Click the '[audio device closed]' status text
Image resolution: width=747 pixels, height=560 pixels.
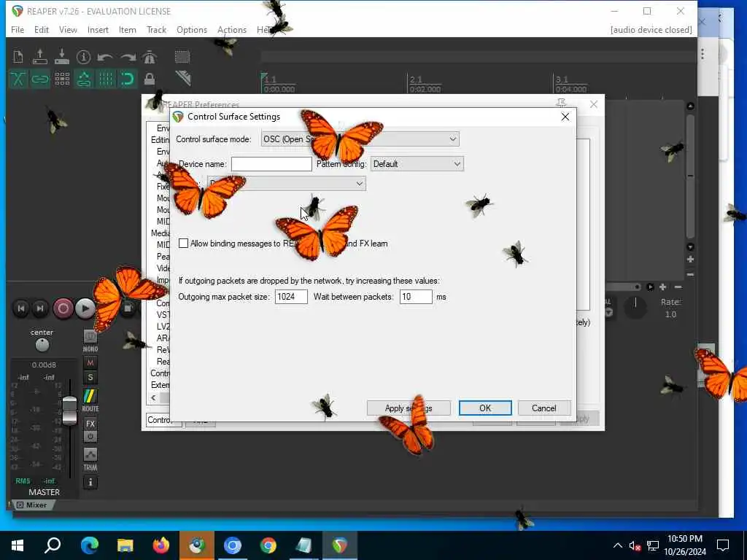pos(651,29)
